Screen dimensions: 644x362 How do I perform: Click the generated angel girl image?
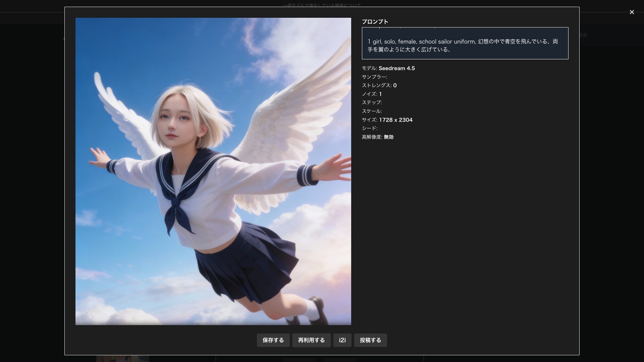[213, 171]
